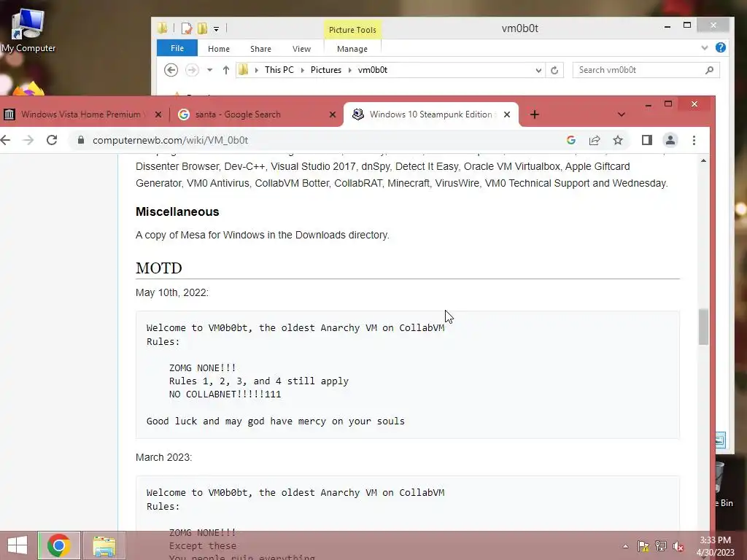Screen dimensions: 747x560
Task: Toggle Chrome side panel
Action: point(646,140)
